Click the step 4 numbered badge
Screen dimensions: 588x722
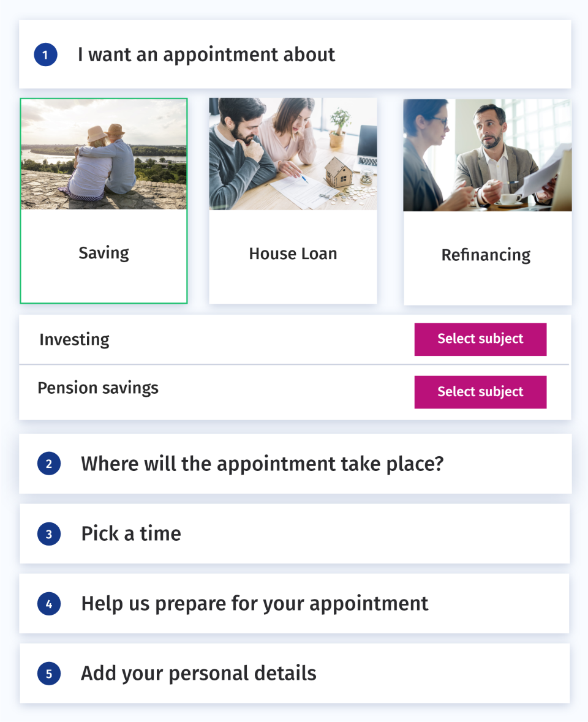pyautogui.click(x=48, y=603)
